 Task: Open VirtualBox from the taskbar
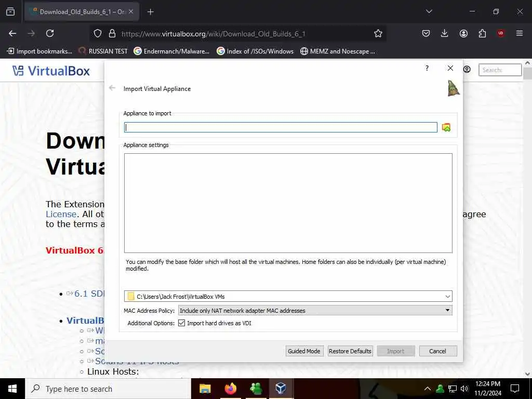point(281,389)
